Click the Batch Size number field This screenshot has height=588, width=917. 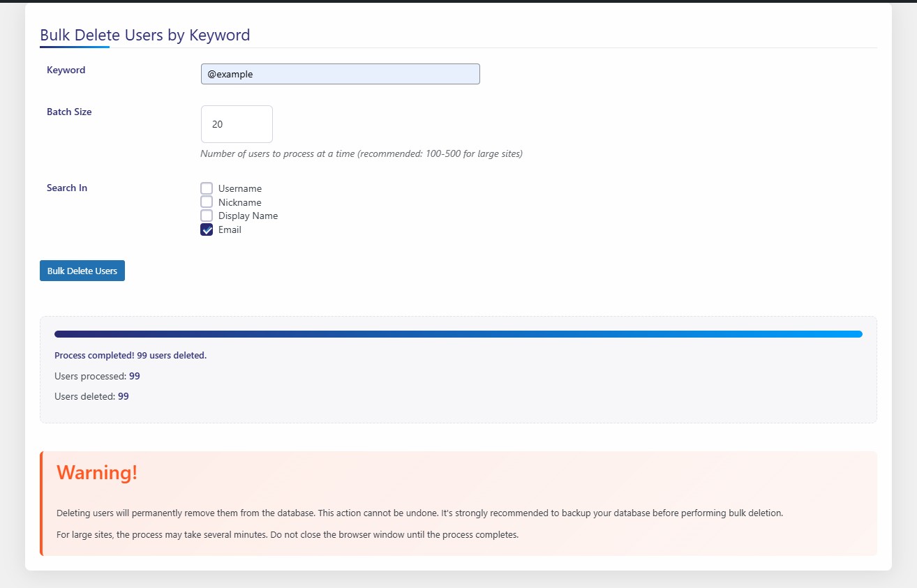pos(237,124)
